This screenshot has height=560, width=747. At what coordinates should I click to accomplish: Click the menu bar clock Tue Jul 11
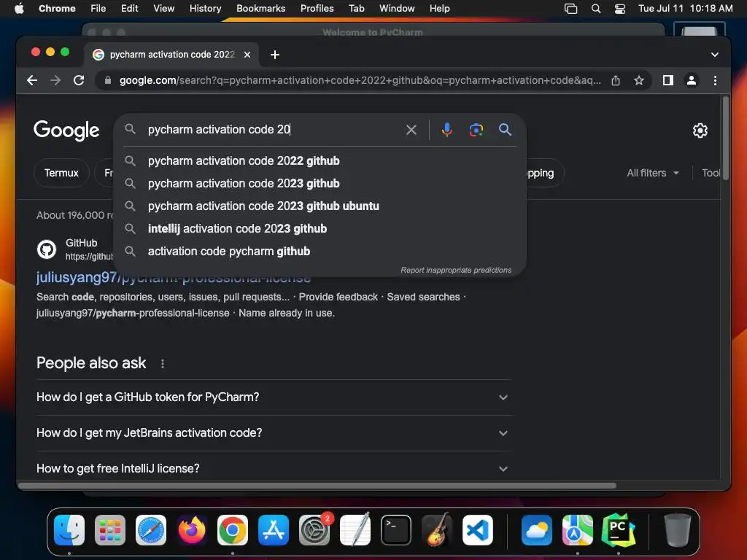pos(685,9)
